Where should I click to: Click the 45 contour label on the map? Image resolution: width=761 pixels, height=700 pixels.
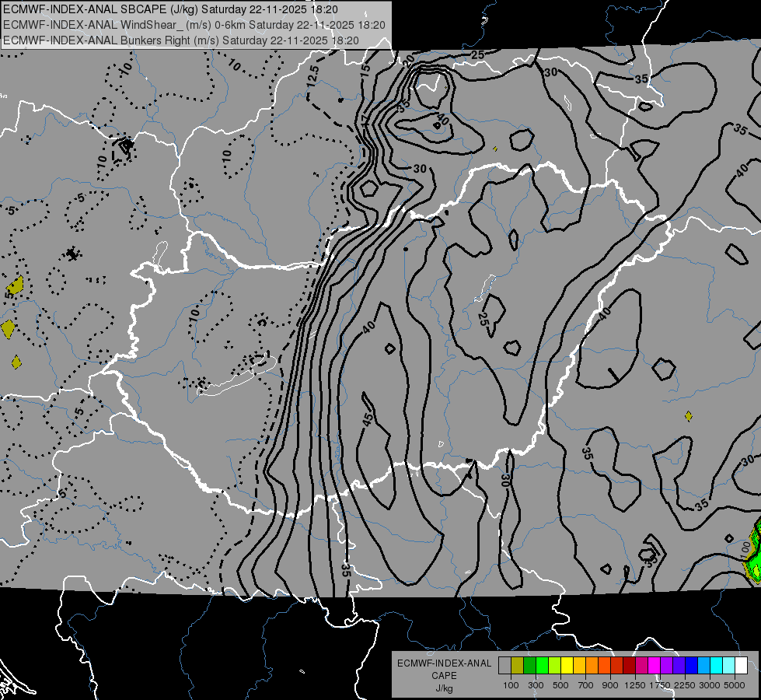[x=368, y=419]
